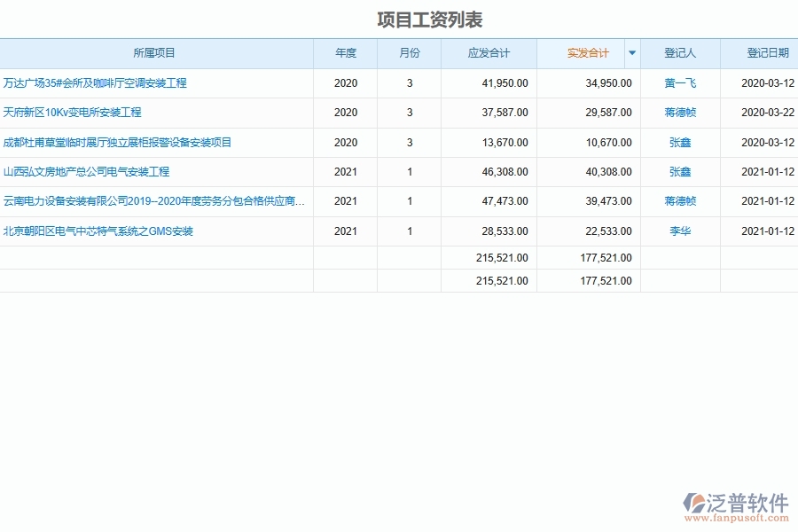This screenshot has height=532, width=798.
Task: Click the 登记人 column header
Action: point(680,53)
